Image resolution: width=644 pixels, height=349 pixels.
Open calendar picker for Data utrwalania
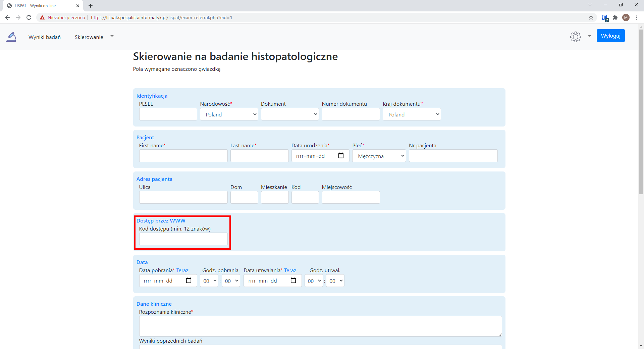[x=293, y=281]
